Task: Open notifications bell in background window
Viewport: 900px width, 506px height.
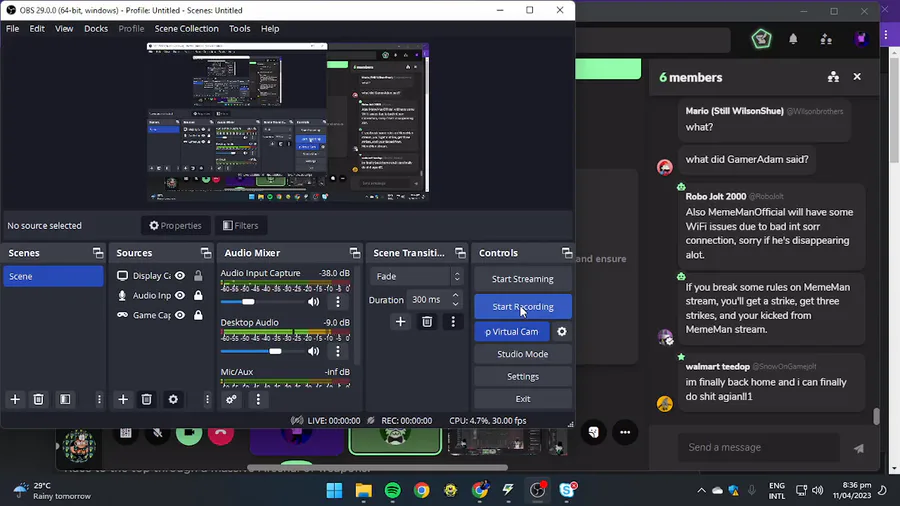Action: point(793,39)
